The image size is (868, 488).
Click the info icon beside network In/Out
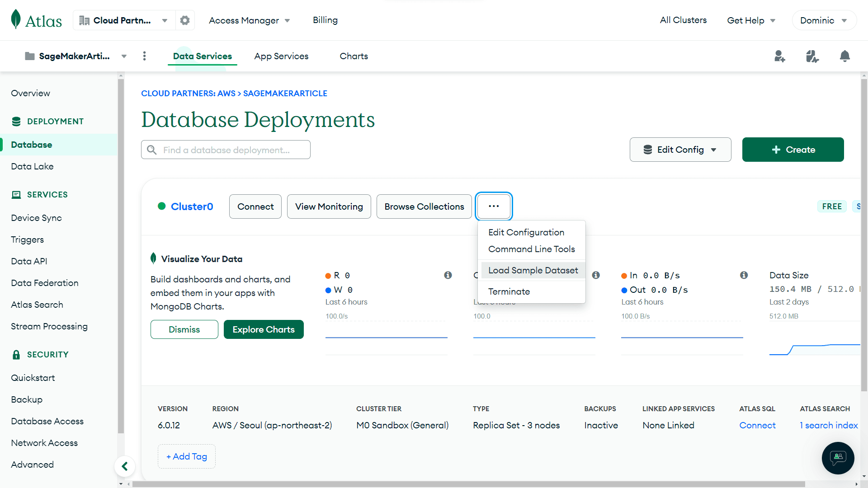click(744, 275)
